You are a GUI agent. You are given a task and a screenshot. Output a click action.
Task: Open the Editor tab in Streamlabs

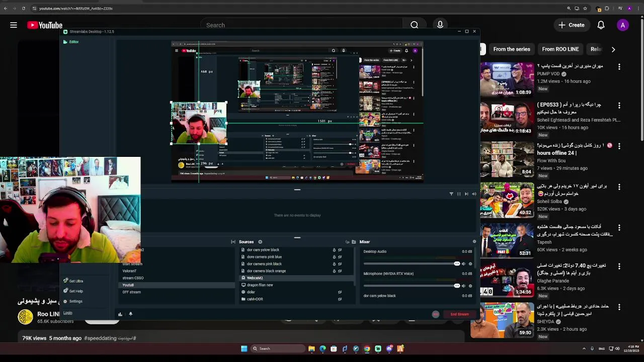click(71, 42)
